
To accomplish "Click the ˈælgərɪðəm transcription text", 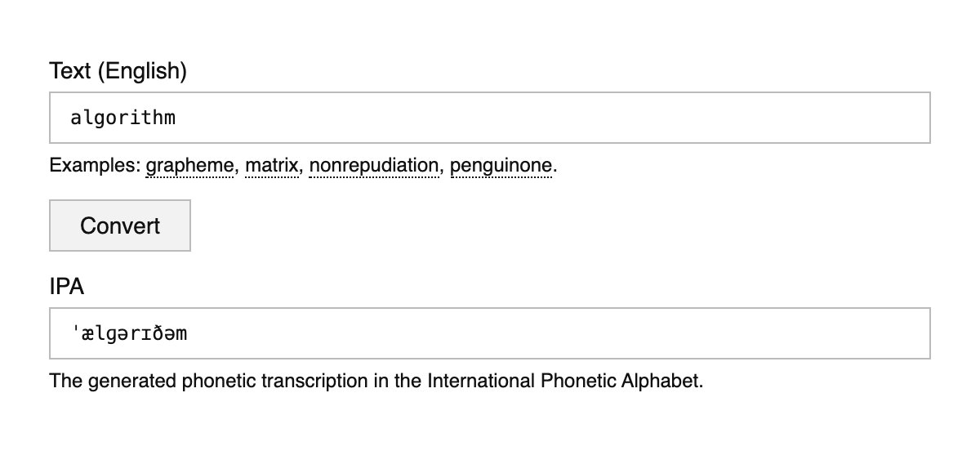I will 131,333.
